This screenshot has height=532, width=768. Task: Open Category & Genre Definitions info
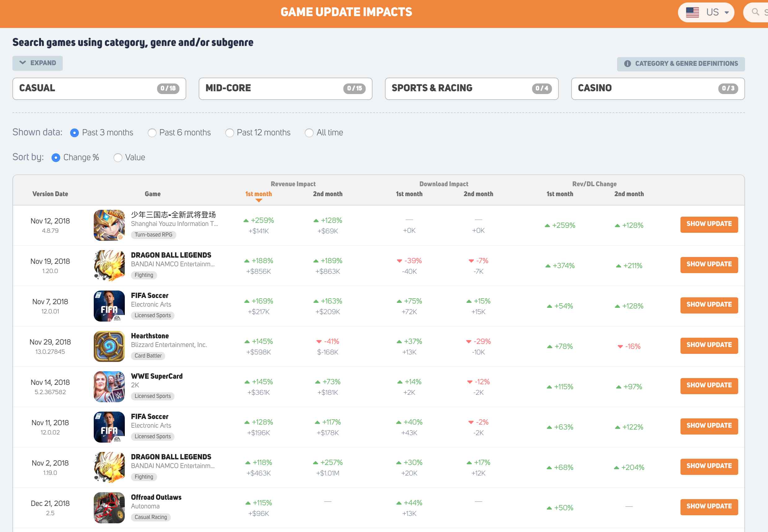[x=681, y=64]
